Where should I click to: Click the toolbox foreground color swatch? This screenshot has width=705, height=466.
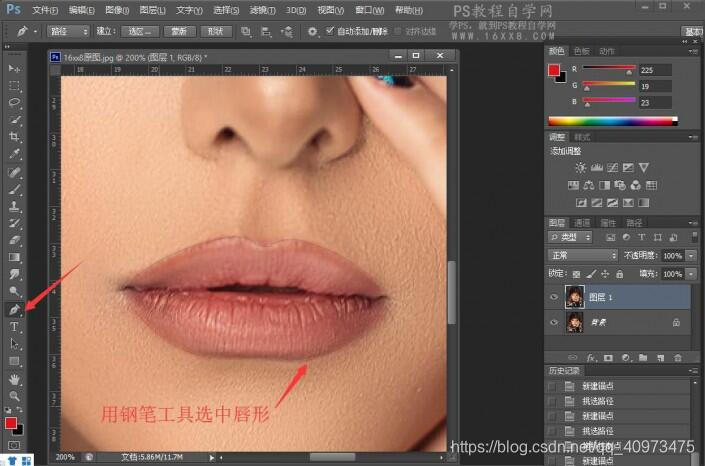tap(11, 422)
